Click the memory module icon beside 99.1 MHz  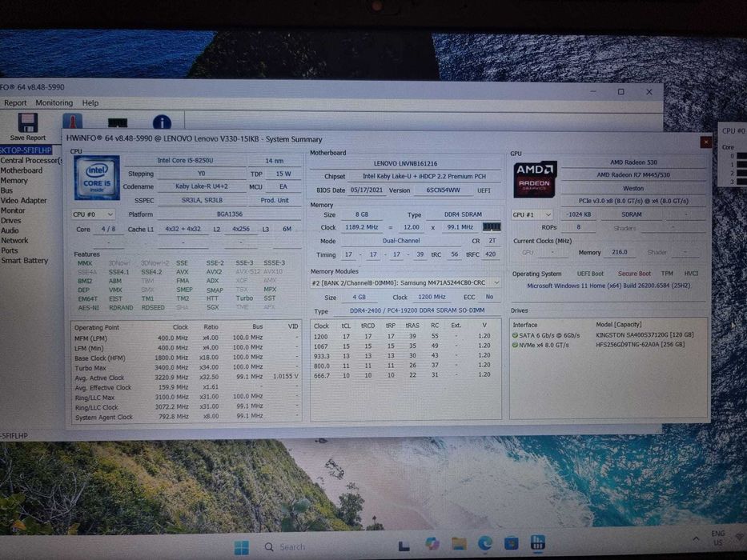click(x=492, y=227)
